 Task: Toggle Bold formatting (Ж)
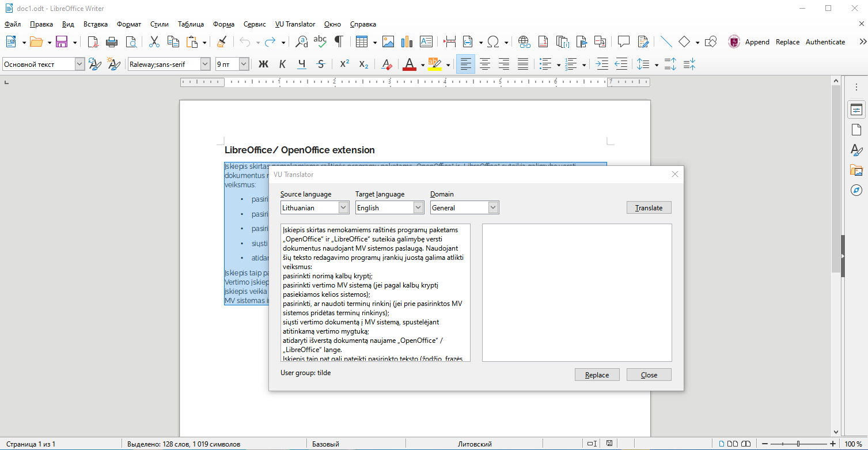263,64
